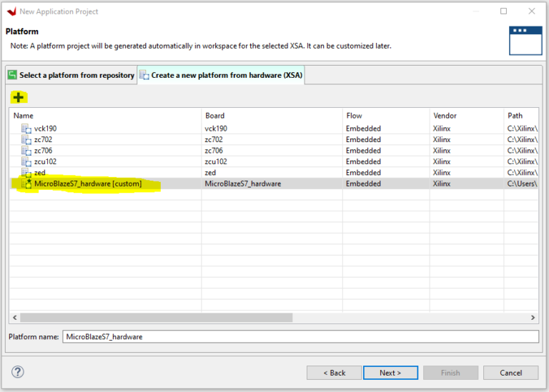The width and height of the screenshot is (549, 392).
Task: Select MicroBlazeS7_hardware [custom] platform name
Action: pyautogui.click(x=88, y=184)
